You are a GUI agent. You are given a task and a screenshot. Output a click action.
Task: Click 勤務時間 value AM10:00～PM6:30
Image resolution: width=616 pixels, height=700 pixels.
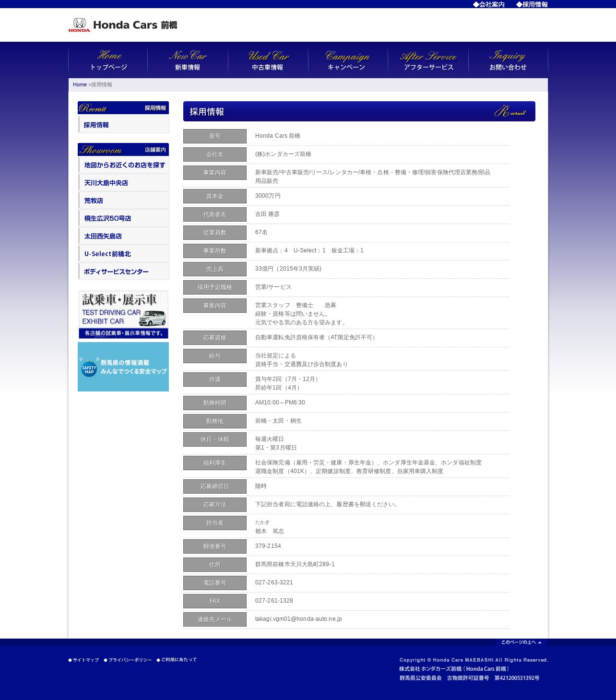coord(280,403)
